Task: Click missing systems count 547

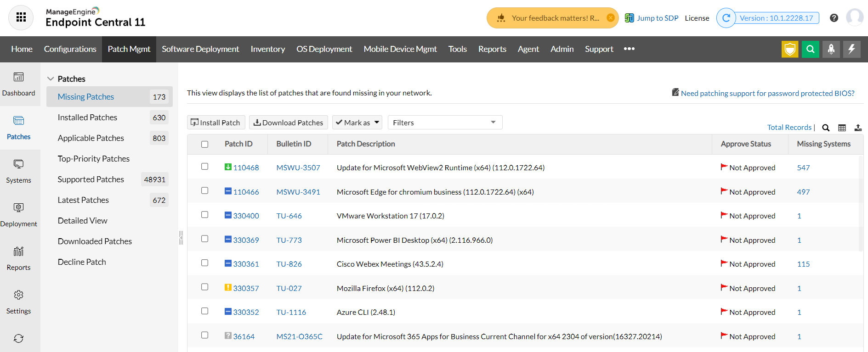Action: point(803,168)
